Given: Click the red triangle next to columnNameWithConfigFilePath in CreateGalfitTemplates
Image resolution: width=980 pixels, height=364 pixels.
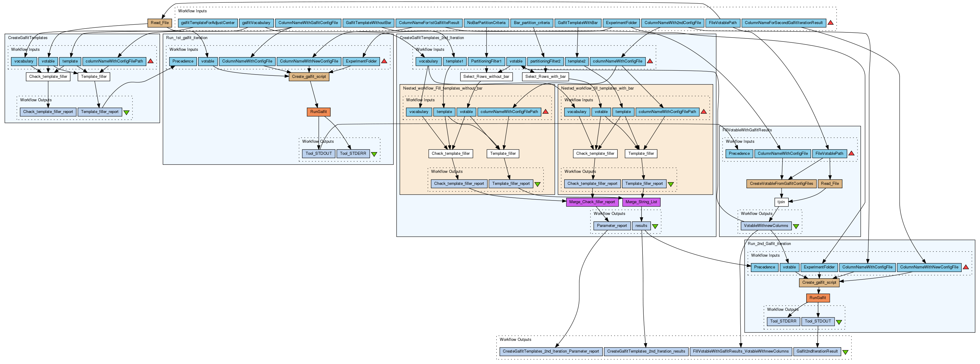Looking at the screenshot, I should click(x=151, y=61).
